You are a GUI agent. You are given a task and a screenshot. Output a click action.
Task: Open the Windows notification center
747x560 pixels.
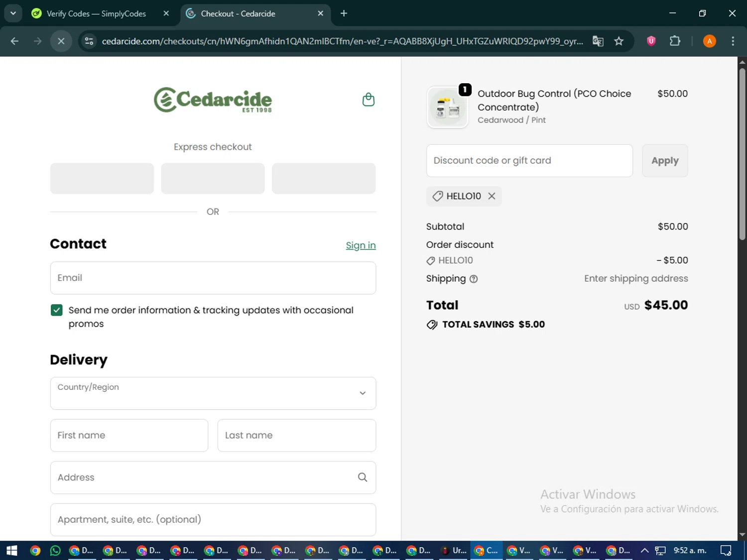[726, 551]
